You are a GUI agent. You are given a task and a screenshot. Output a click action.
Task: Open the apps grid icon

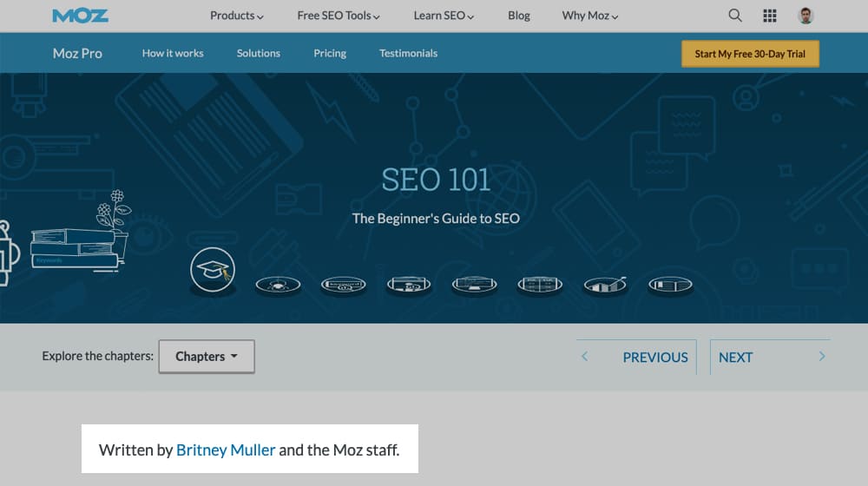point(770,16)
